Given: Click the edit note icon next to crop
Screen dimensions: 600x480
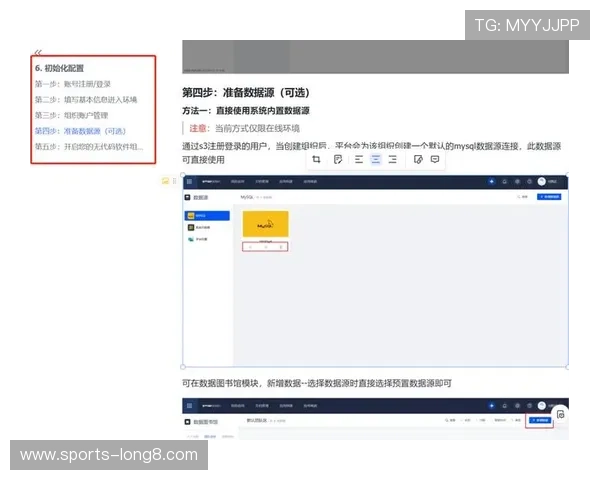Looking at the screenshot, I should point(338,159).
